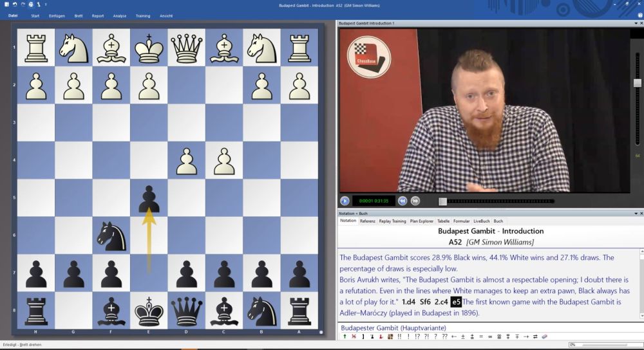Click the black pawn on e5
This screenshot has height=350, width=644.
click(x=149, y=199)
